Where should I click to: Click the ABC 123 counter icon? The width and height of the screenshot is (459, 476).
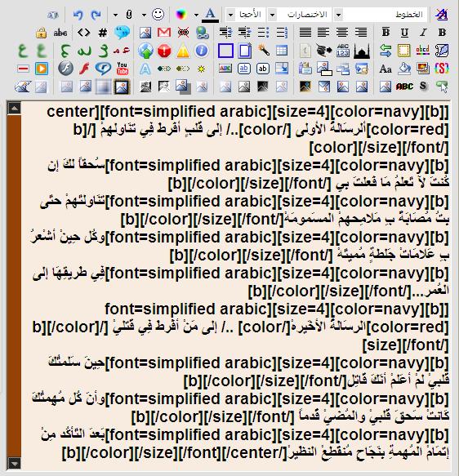point(342,51)
